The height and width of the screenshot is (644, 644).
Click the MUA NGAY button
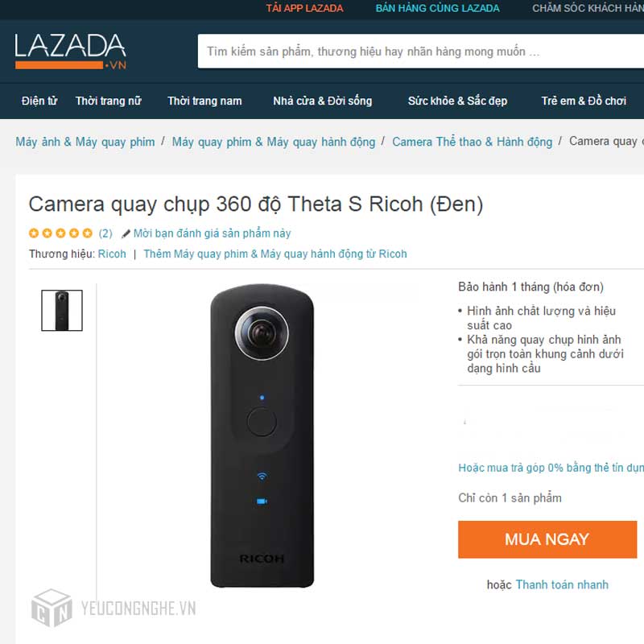(x=547, y=539)
